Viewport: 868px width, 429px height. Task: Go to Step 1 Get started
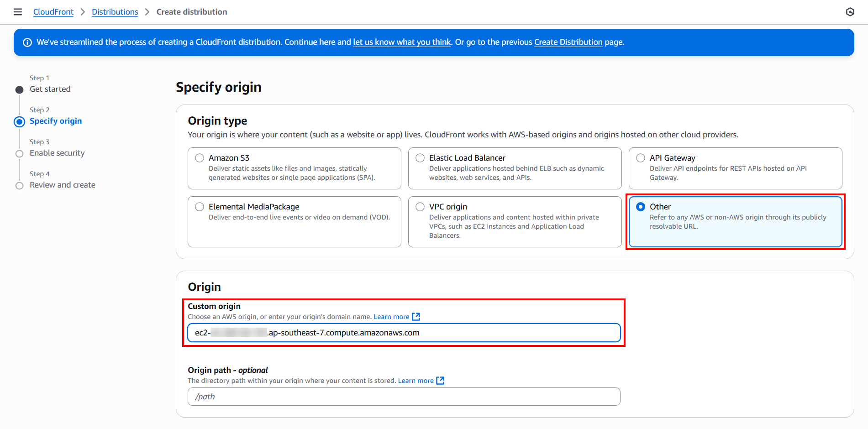pos(50,89)
